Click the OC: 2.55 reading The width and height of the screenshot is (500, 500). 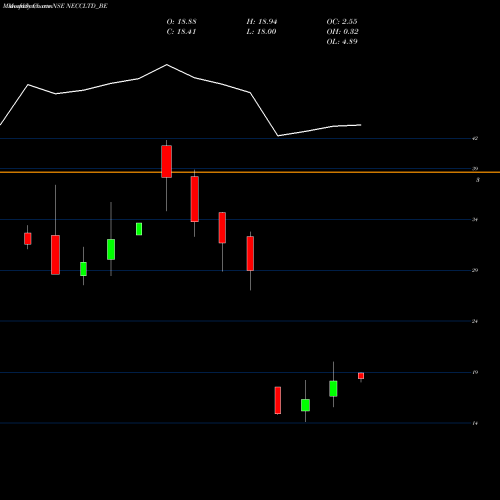coord(342,22)
